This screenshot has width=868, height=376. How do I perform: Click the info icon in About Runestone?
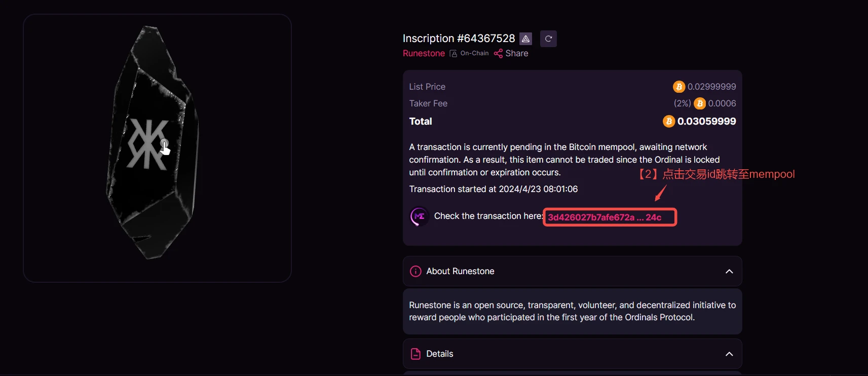point(416,272)
